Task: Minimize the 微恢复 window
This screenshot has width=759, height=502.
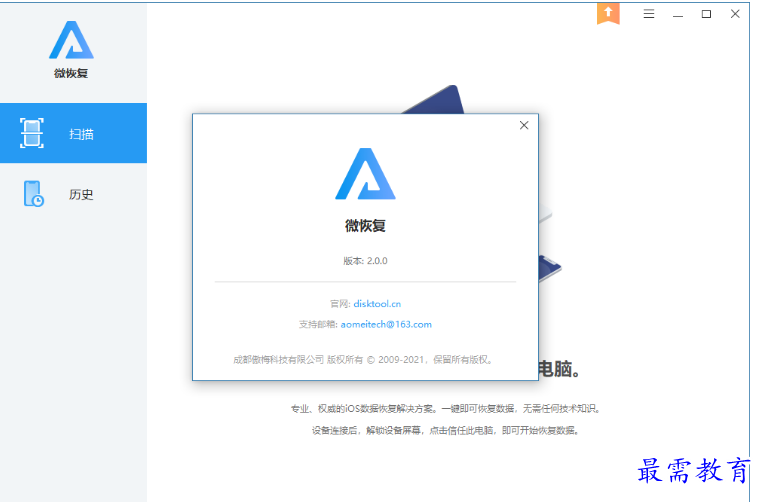Action: (x=678, y=15)
